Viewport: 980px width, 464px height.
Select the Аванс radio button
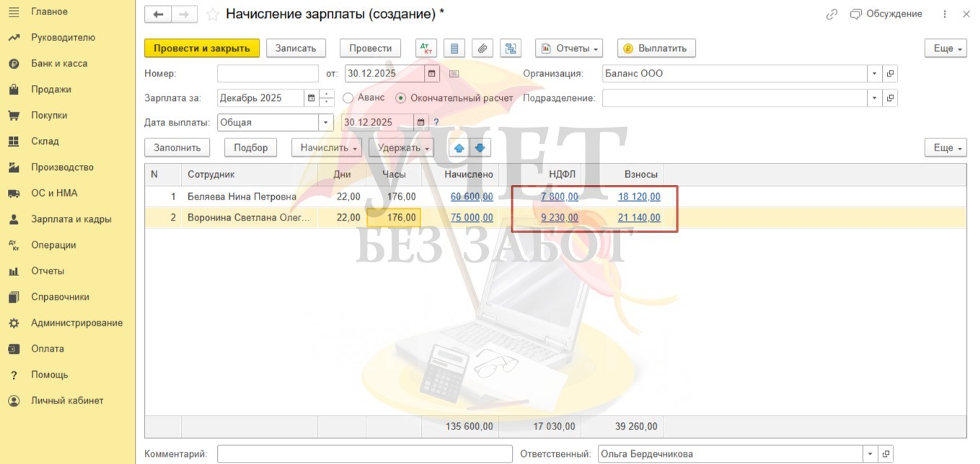[348, 98]
